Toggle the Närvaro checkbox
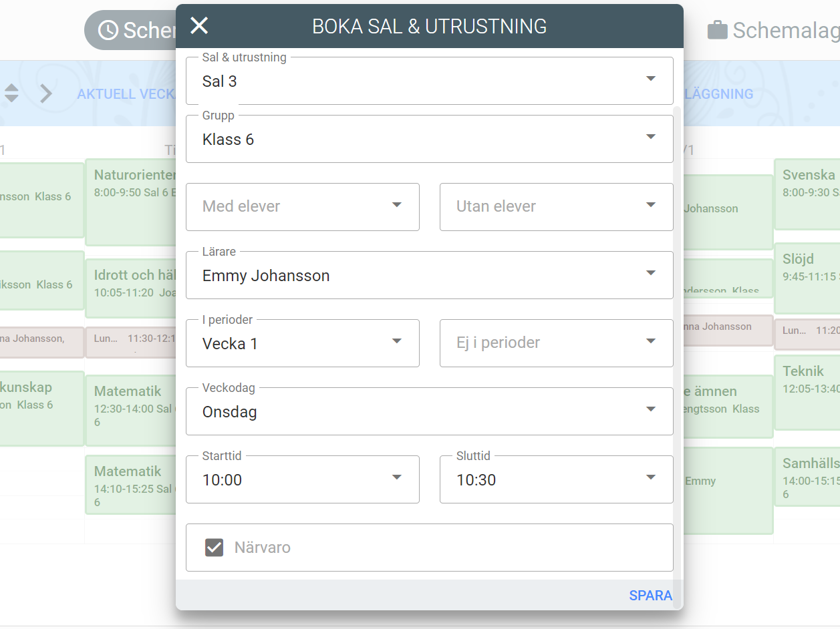This screenshot has width=840, height=629. point(214,548)
